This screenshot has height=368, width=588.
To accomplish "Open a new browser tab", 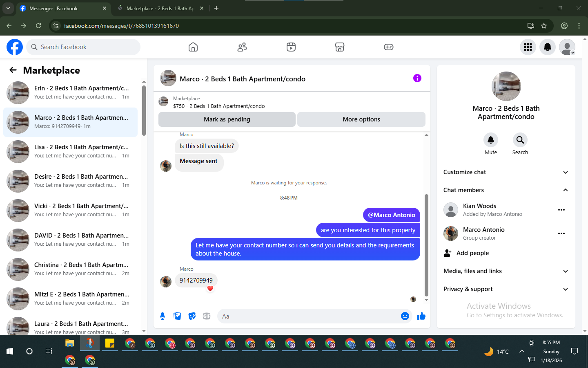I will [216, 8].
